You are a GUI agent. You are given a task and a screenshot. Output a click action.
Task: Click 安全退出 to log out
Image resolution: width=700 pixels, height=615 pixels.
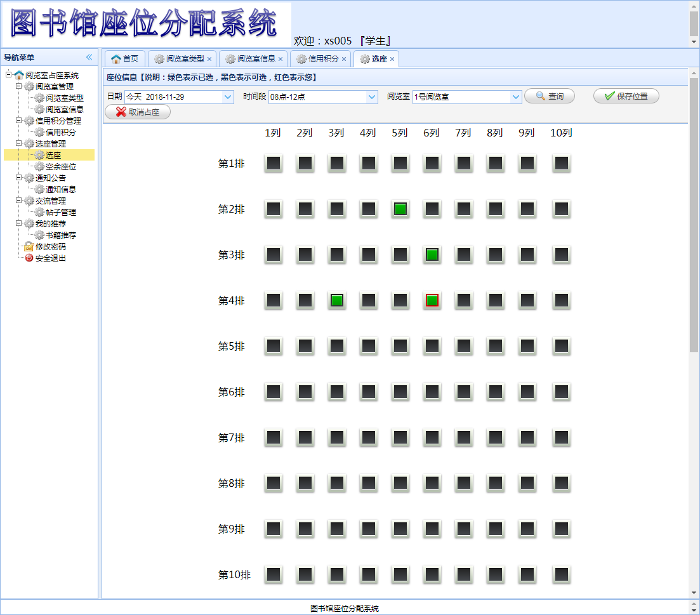(50, 258)
